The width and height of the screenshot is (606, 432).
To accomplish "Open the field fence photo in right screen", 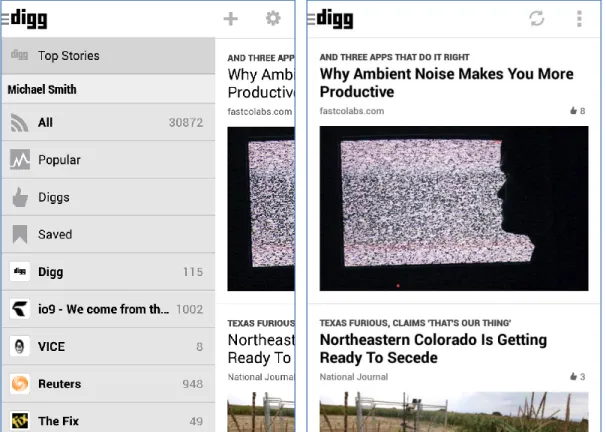I will (454, 412).
